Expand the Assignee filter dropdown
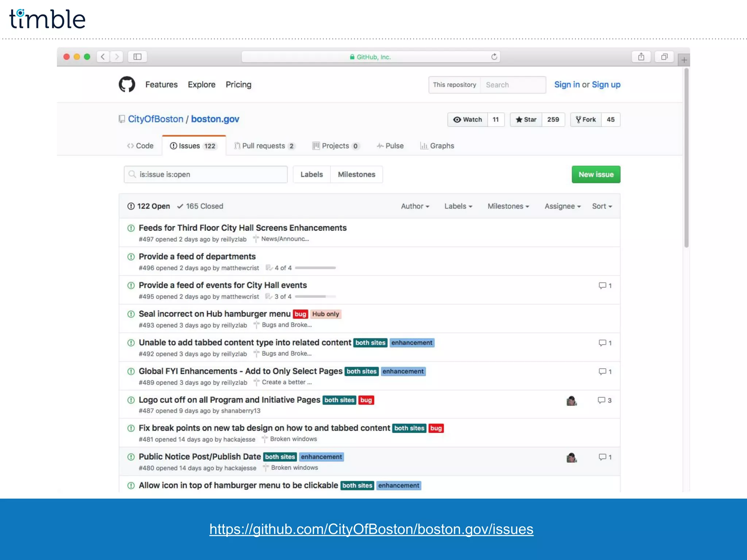The height and width of the screenshot is (560, 747). pos(562,206)
